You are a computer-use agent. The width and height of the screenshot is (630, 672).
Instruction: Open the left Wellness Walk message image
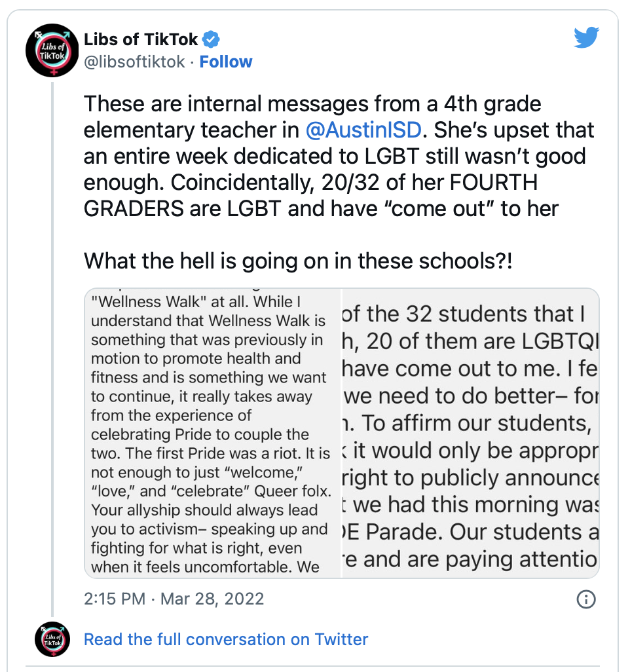(x=213, y=433)
